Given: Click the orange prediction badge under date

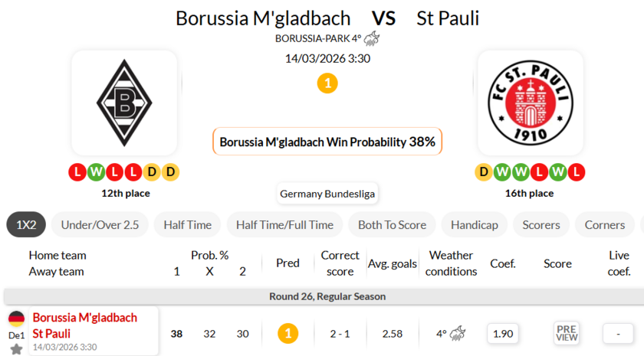Looking at the screenshot, I should point(327,83).
